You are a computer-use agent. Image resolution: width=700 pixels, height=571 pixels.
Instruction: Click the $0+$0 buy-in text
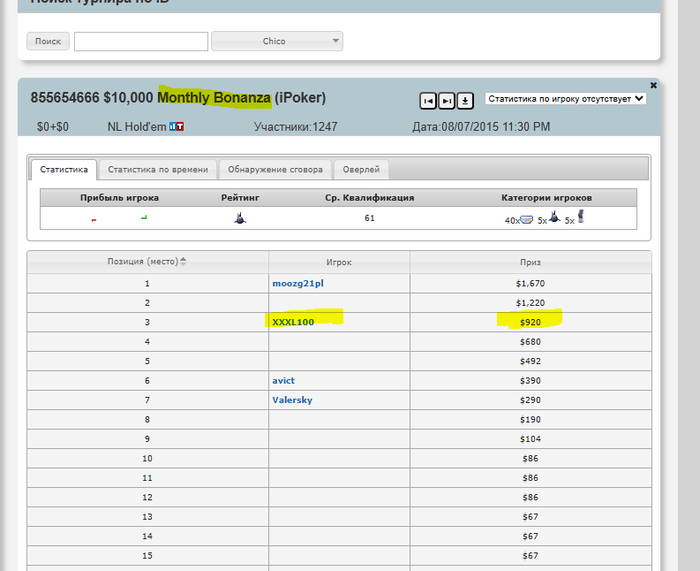pos(53,127)
